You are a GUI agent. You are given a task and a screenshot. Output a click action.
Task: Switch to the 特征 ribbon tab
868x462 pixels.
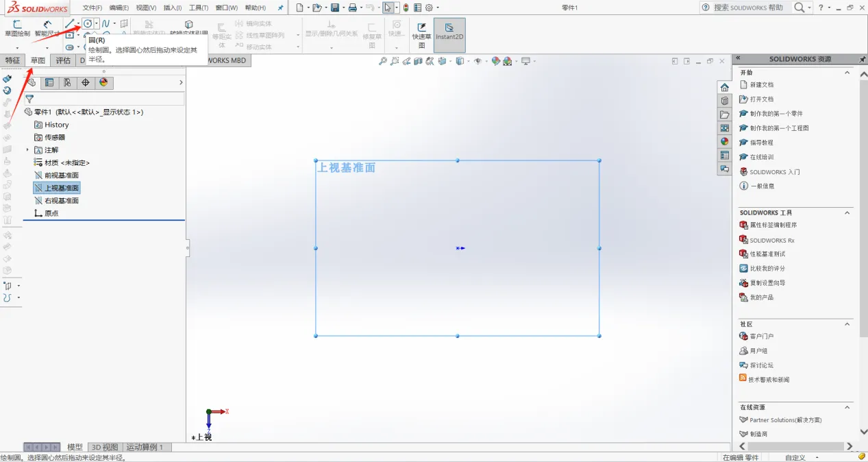point(13,60)
